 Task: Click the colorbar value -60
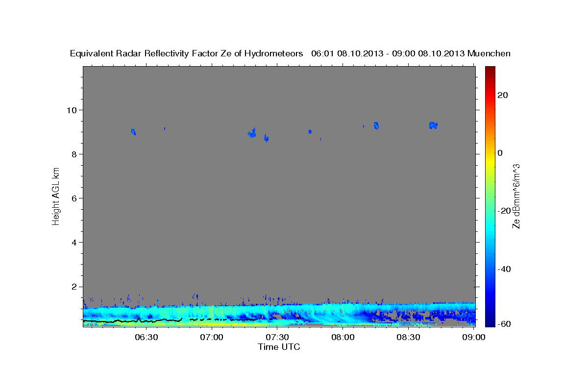504,324
